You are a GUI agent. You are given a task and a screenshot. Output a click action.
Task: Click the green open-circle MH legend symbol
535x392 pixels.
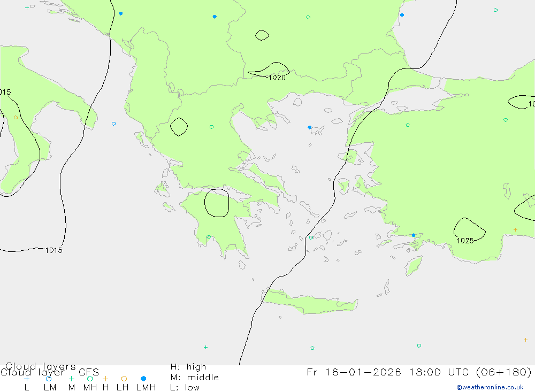coord(90,379)
